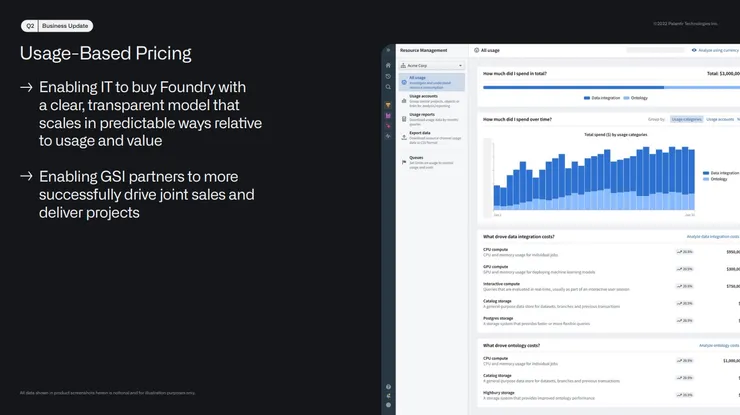Expand the dark navigation sidebar with the chevron icon
Image resolution: width=740 pixels, height=415 pixels.
(x=388, y=50)
